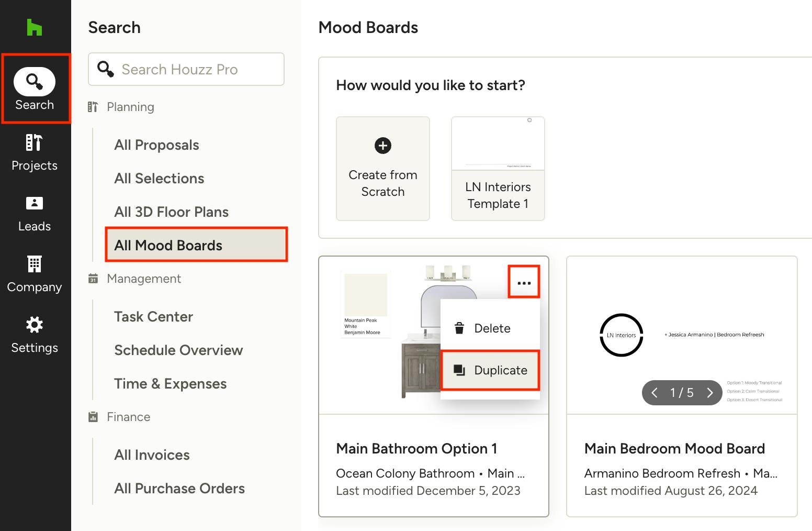Open the Planning section icon
The height and width of the screenshot is (531, 812).
coord(93,106)
